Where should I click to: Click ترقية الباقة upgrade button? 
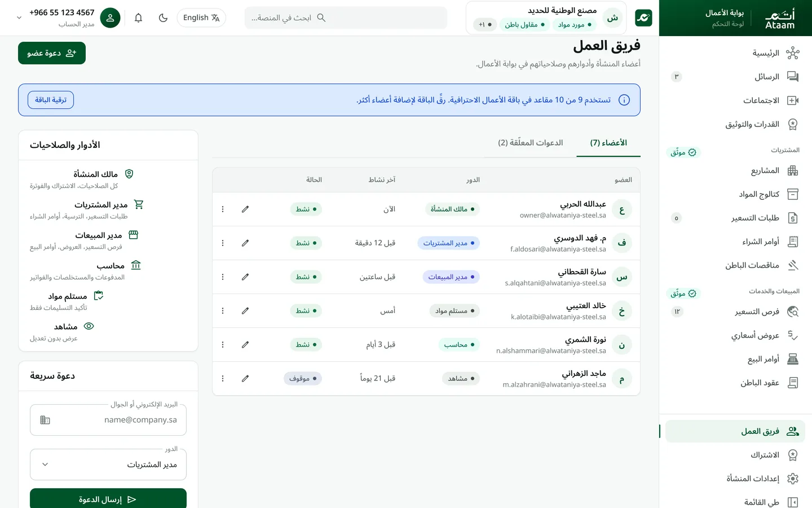pos(51,100)
